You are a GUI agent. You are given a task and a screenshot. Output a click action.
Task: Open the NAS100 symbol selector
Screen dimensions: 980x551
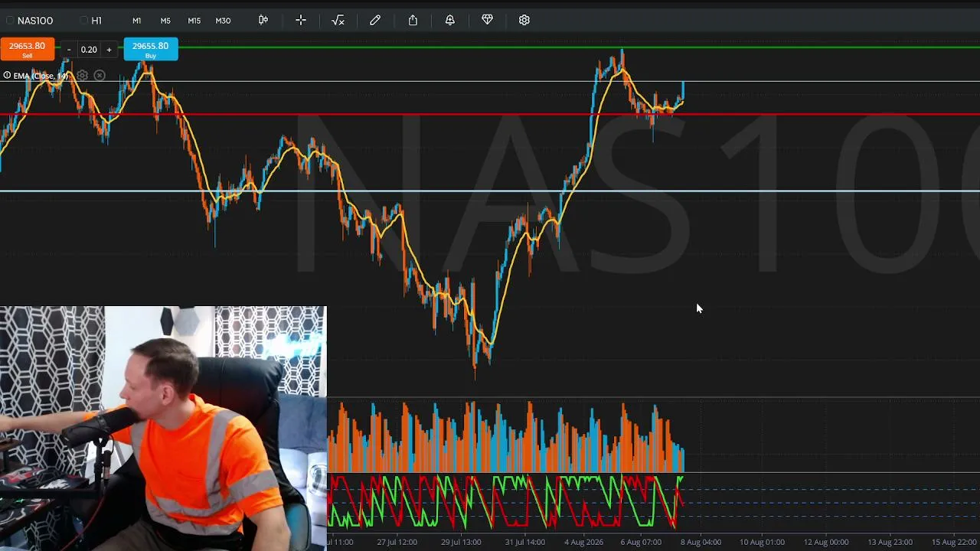29,21
